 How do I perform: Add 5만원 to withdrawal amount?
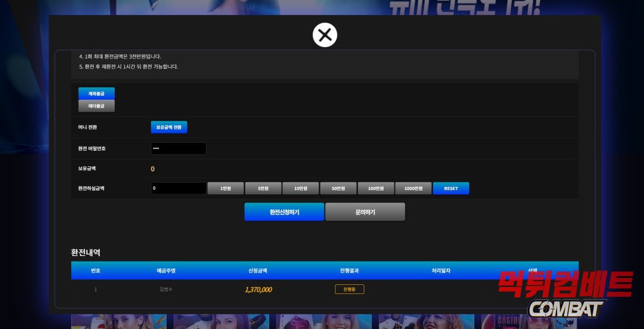pyautogui.click(x=263, y=188)
